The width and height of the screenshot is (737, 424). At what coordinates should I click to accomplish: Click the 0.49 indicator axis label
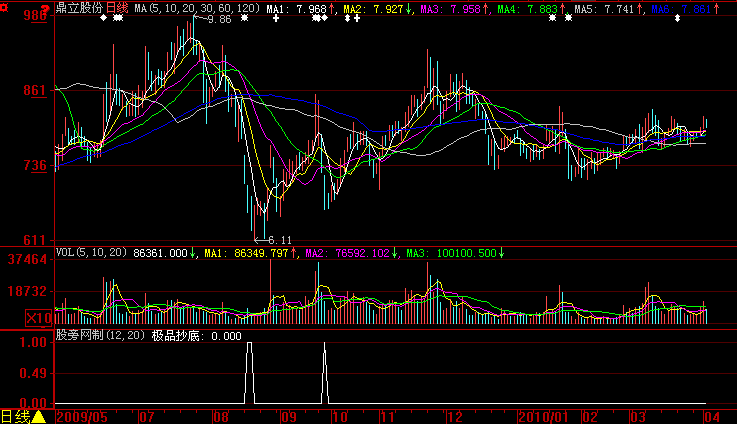click(x=33, y=374)
